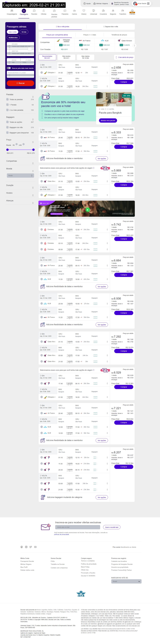Expand the Duração filter section
Viewport: 160px width, 644px height.
33,188
